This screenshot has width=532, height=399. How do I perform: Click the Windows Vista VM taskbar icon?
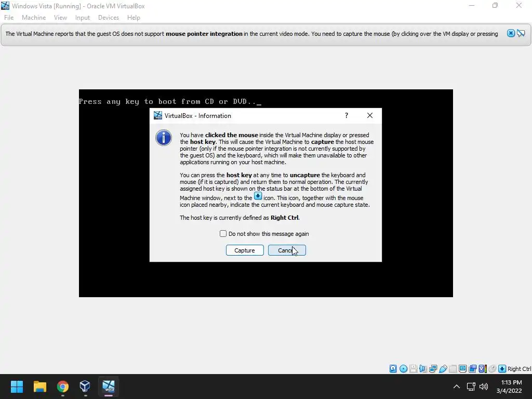109,386
